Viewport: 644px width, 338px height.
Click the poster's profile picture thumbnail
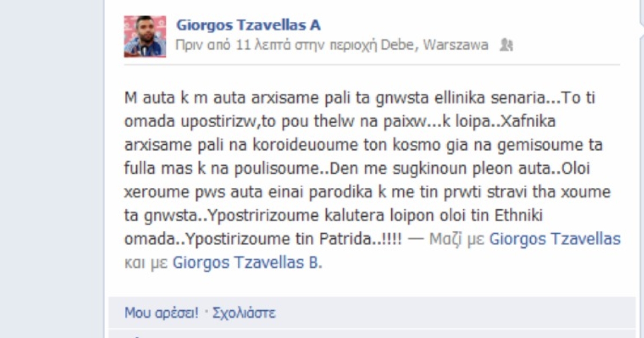pyautogui.click(x=145, y=36)
